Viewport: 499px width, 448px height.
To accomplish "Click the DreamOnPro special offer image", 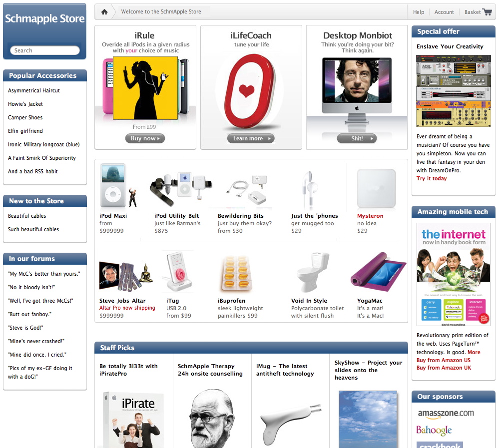I will click(454, 91).
